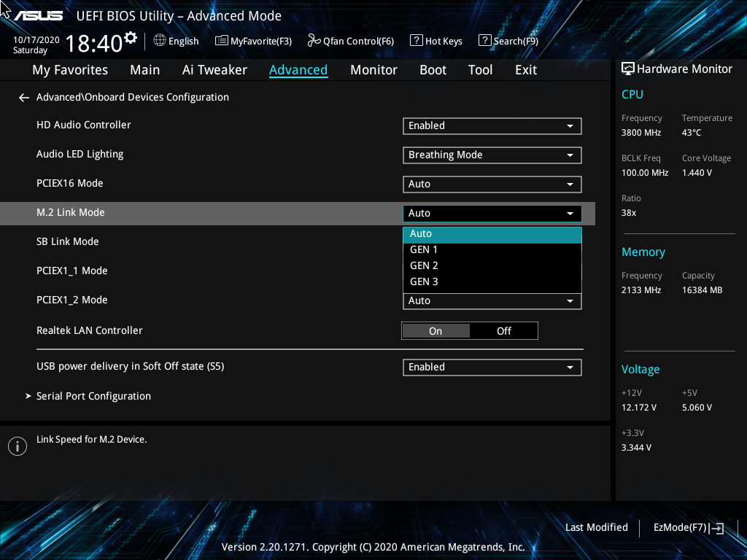The height and width of the screenshot is (560, 747).
Task: Click USB power delivery in Soft Off label
Action: point(131,366)
